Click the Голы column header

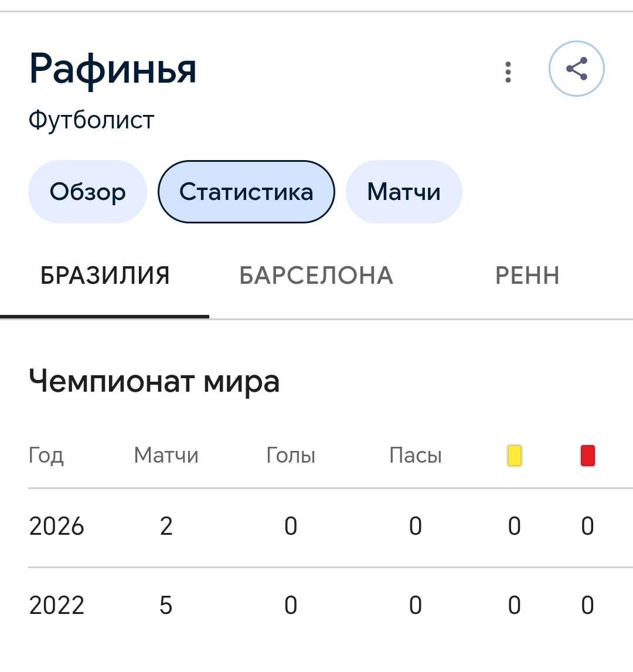(x=291, y=455)
